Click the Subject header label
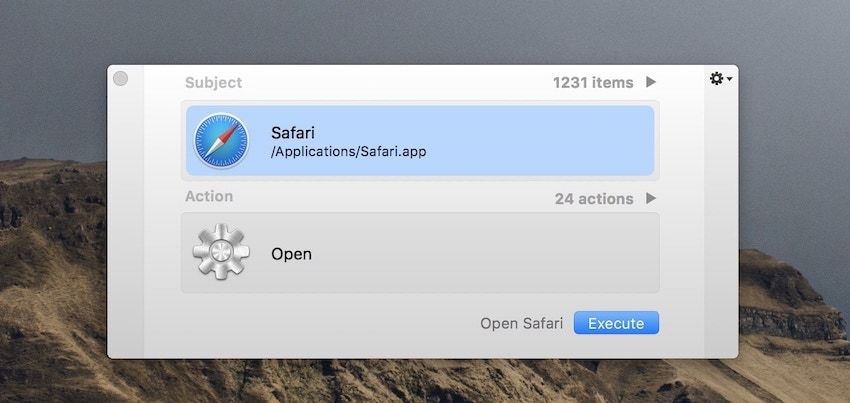850x403 pixels. point(213,83)
